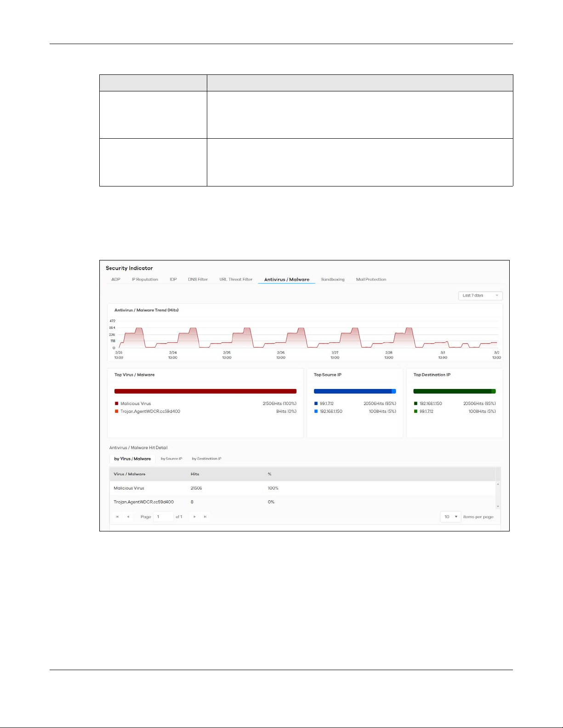Select the Antivirus / Malware tab
Screen dimensions: 563x728
pyautogui.click(x=287, y=279)
